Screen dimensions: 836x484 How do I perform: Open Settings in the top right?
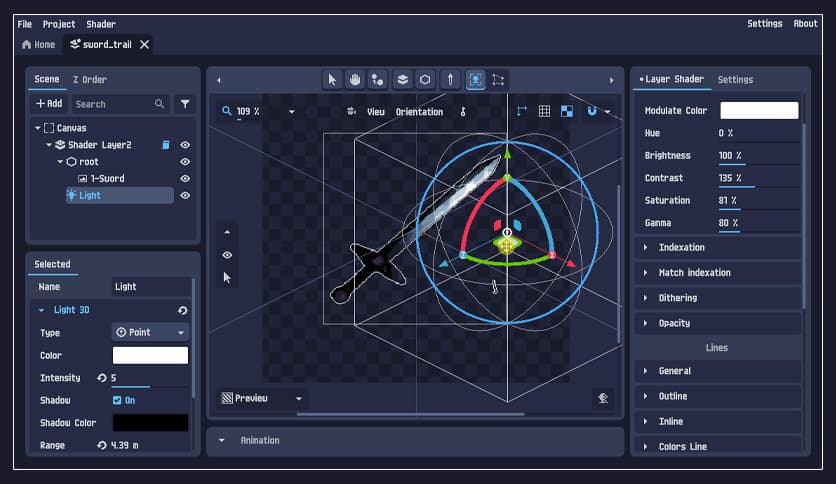(x=764, y=24)
